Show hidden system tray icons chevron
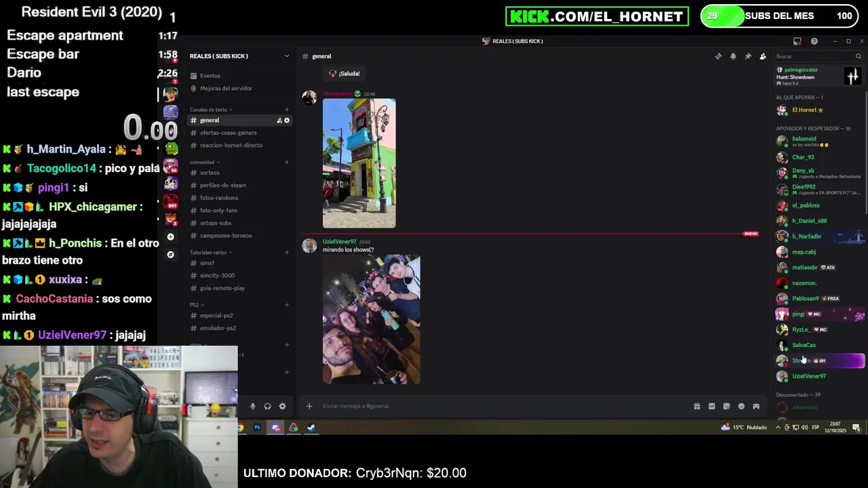Screen dimensions: 868x488 point(778,428)
